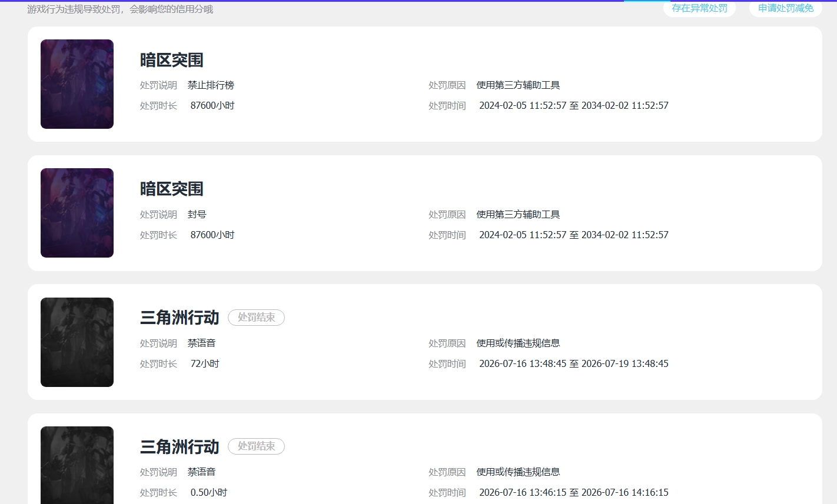Select the 72小时 duration value
Image resolution: width=837 pixels, height=504 pixels.
tap(205, 364)
